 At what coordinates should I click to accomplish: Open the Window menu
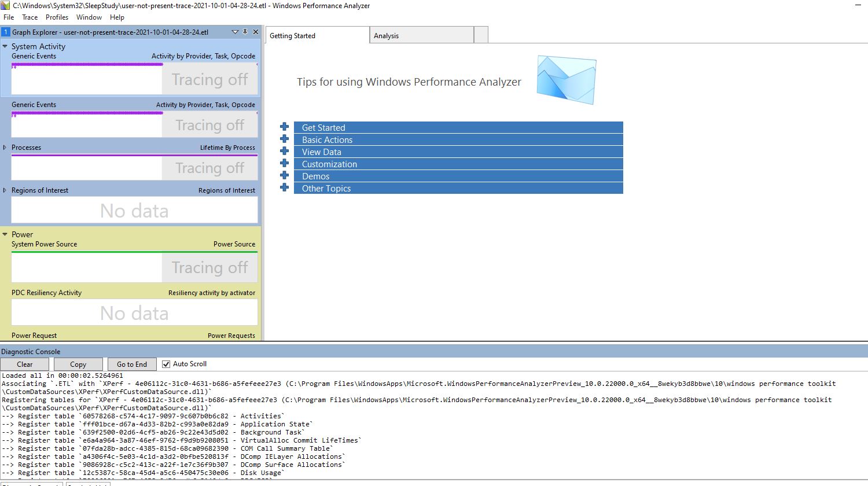(x=89, y=17)
